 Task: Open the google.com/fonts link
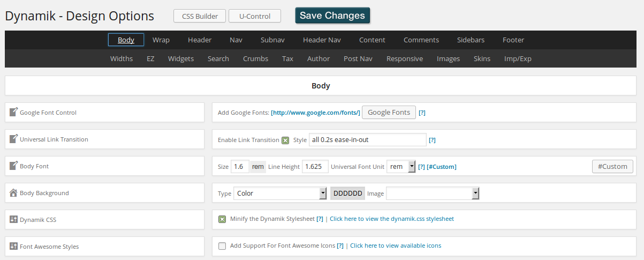(x=316, y=113)
